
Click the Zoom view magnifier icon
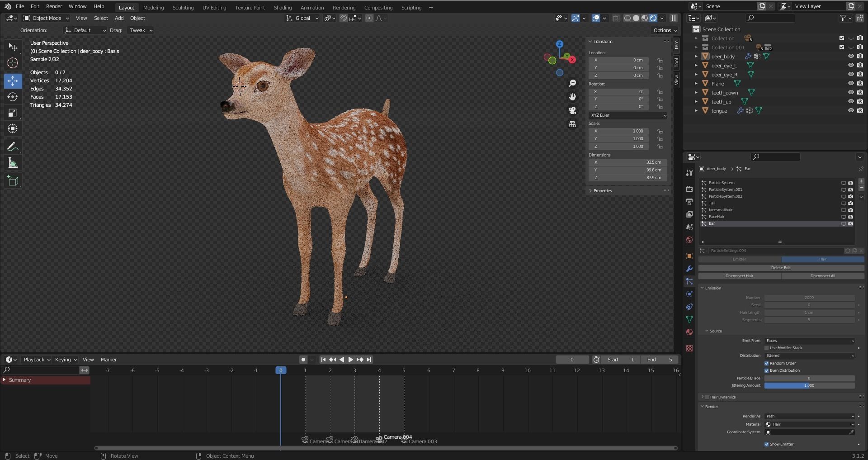pos(572,83)
